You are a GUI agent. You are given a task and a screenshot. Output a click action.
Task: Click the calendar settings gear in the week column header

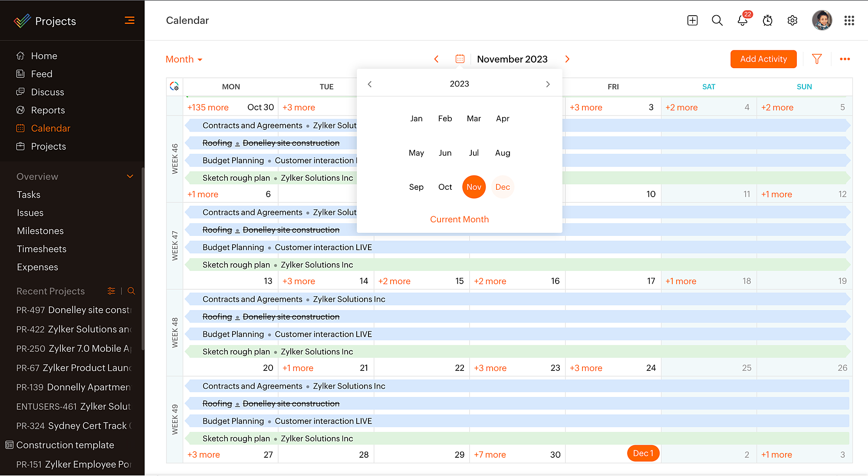click(174, 86)
